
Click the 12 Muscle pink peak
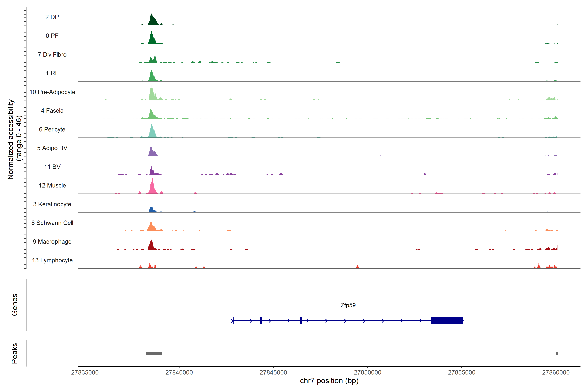coord(152,188)
